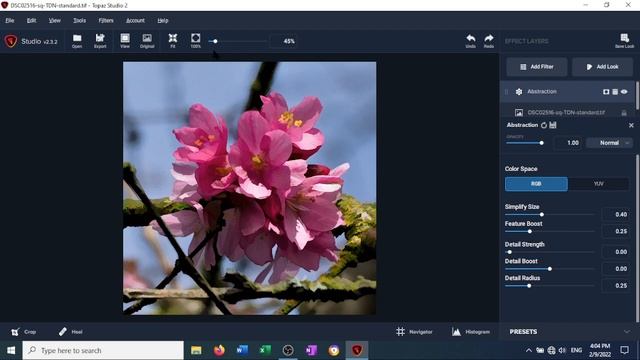Zoom image to 100% icon
The width and height of the screenshot is (640, 360).
[x=196, y=41]
